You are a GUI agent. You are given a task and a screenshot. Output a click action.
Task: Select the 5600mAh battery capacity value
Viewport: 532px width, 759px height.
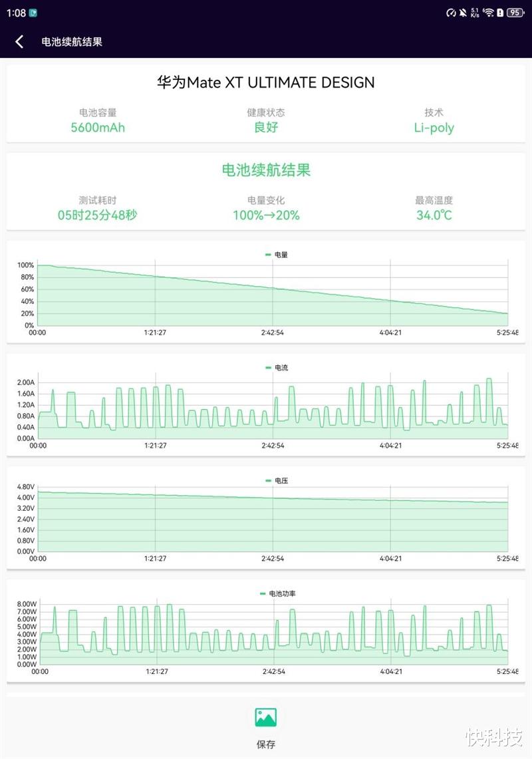pos(98,127)
